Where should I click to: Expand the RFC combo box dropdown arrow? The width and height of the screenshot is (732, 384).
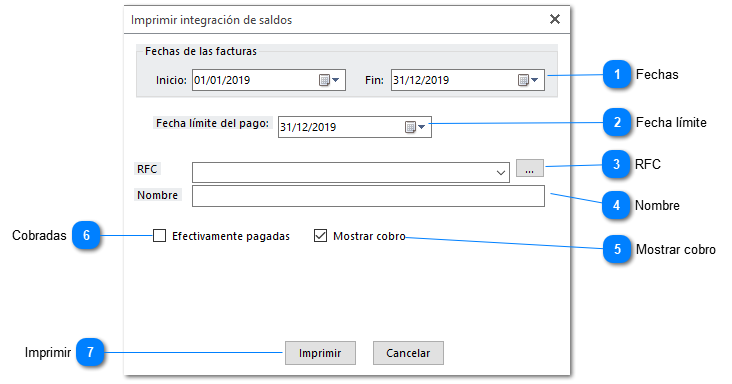pyautogui.click(x=501, y=173)
